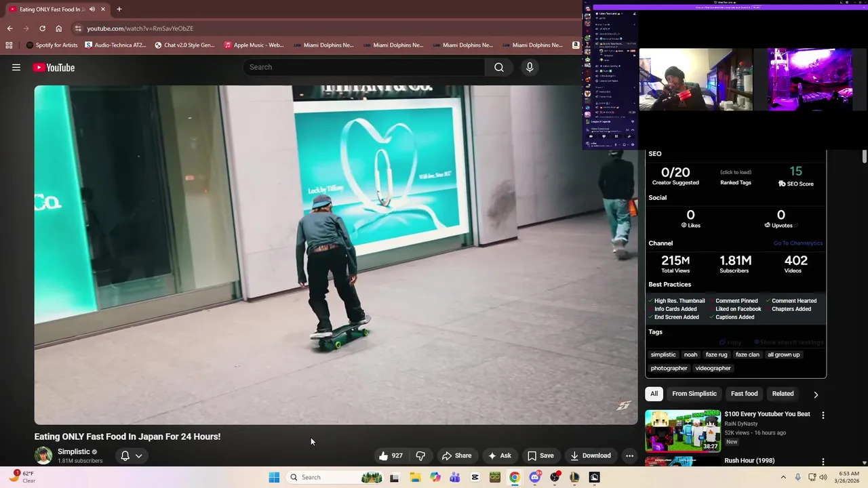Click the faze clan tag

click(747, 354)
